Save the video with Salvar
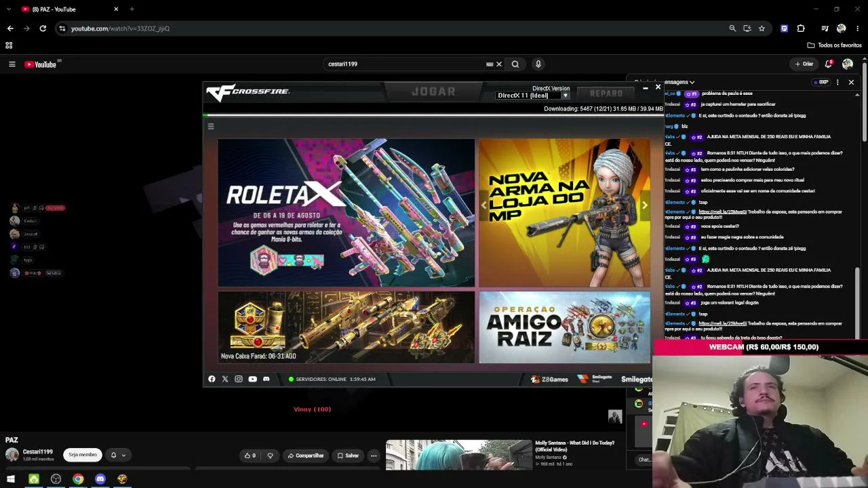The image size is (868, 488). tap(348, 455)
